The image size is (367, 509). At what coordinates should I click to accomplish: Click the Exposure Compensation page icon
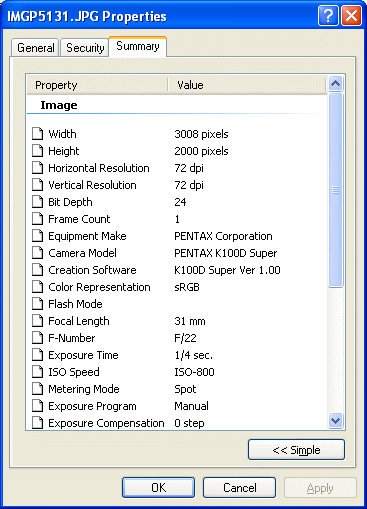click(x=38, y=423)
